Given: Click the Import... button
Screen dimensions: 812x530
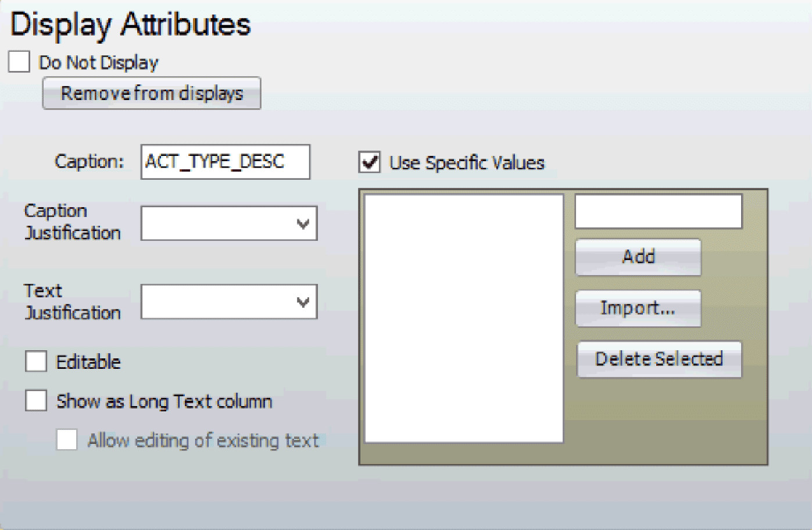Looking at the screenshot, I should (x=638, y=308).
